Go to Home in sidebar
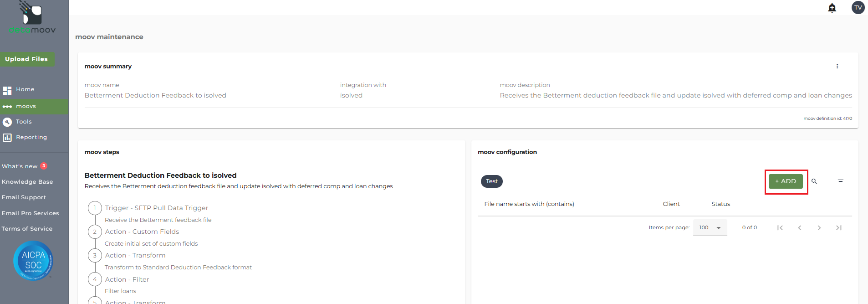Screen dimensions: 868x304 pyautogui.click(x=25, y=89)
